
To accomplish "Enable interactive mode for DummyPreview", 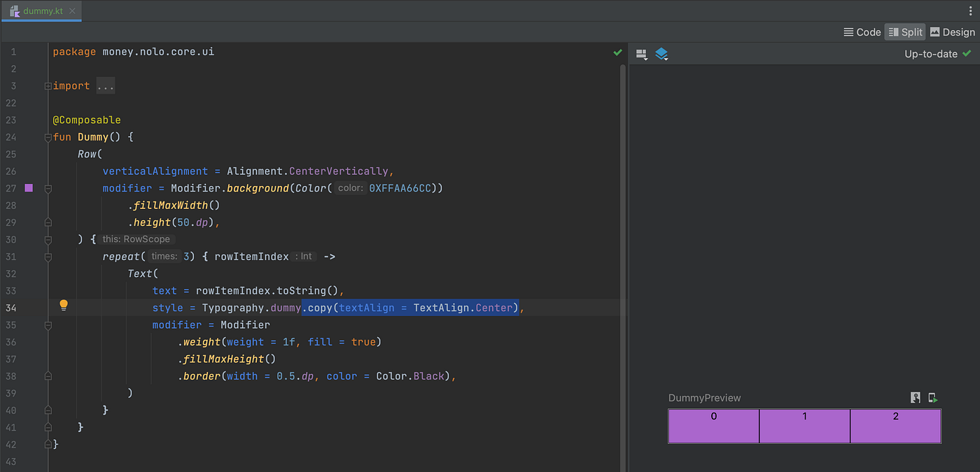I will tap(916, 398).
